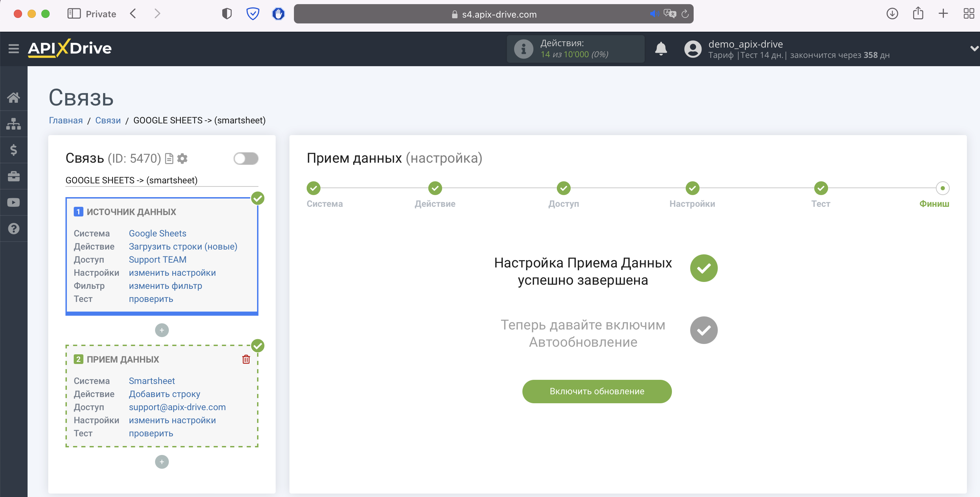
Task: Open connection settings gear icon
Action: coord(183,158)
